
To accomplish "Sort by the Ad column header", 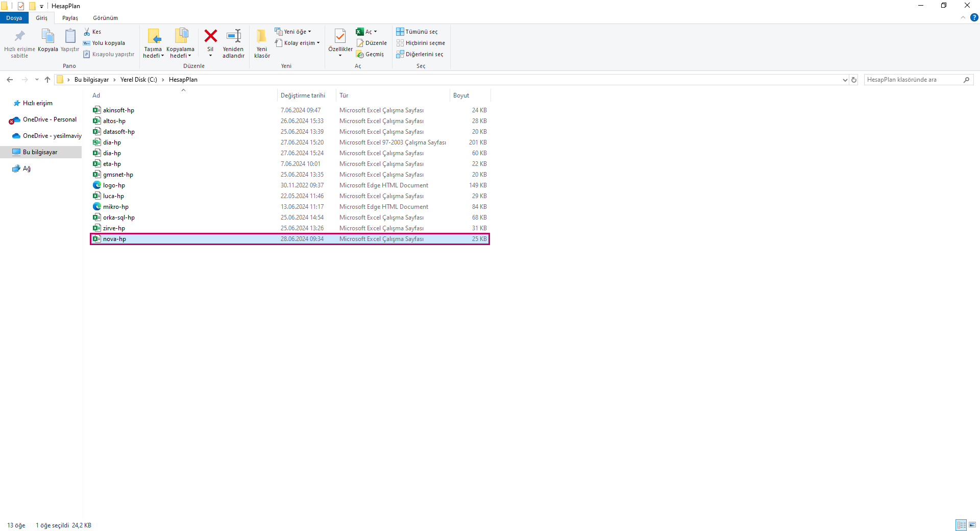I will pyautogui.click(x=184, y=95).
